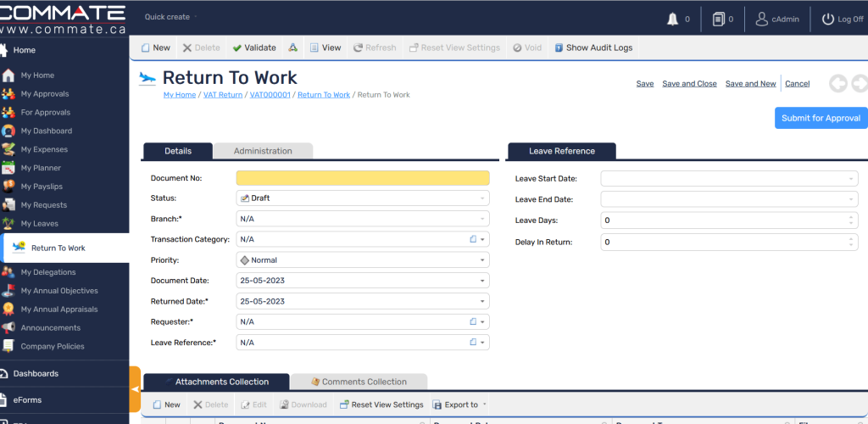Open the documents icon in header
The height and width of the screenshot is (424, 868).
[718, 19]
